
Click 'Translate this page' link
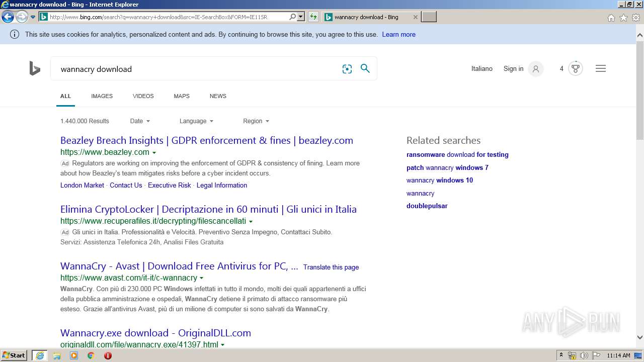coord(331,267)
